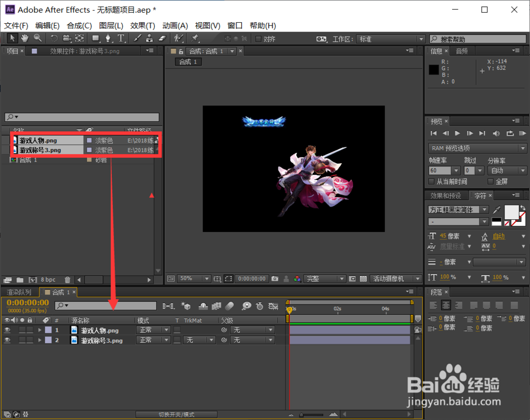Select the Brush tool
The image size is (530, 420).
[x=137, y=39]
